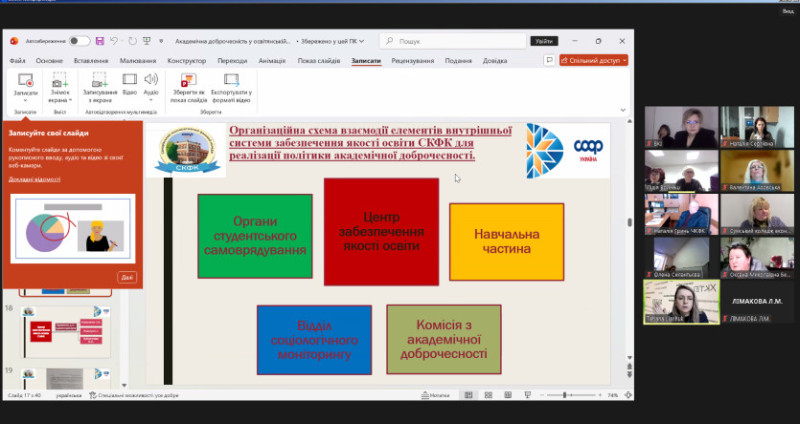Open the Докладні відомості link
This screenshot has height=424, width=800.
pos(30,179)
